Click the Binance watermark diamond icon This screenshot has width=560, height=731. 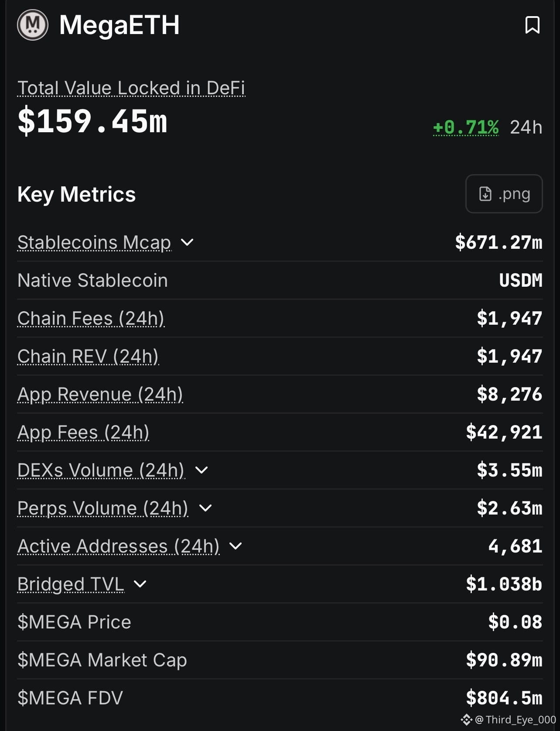tap(466, 720)
